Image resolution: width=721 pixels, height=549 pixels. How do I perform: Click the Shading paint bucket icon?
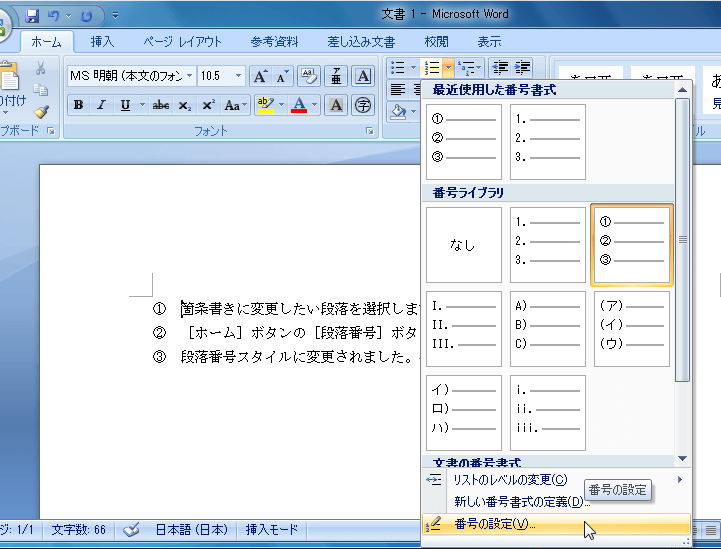(398, 112)
